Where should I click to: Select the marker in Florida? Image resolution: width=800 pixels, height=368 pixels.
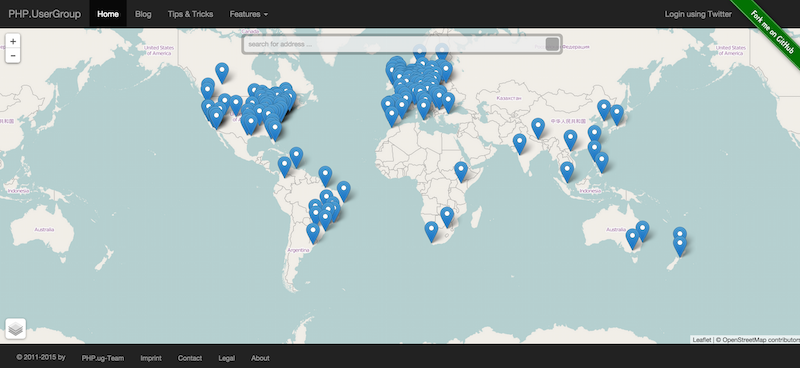(275, 131)
